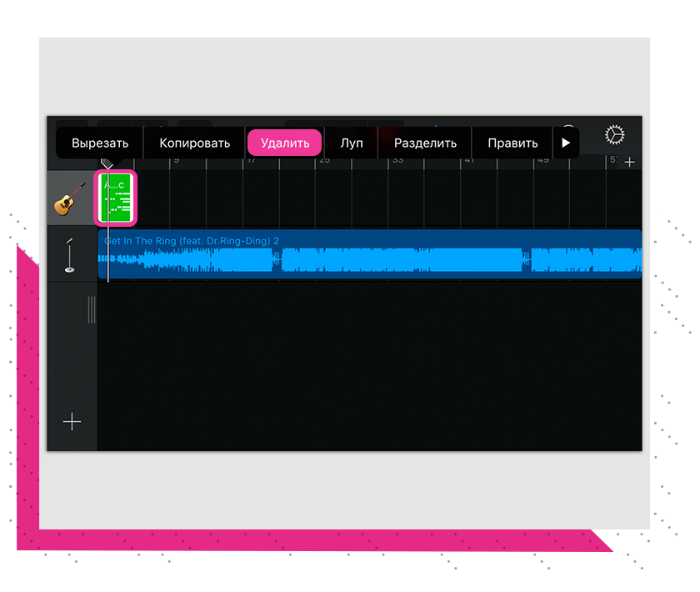Grab the track header resize handle

tap(92, 310)
